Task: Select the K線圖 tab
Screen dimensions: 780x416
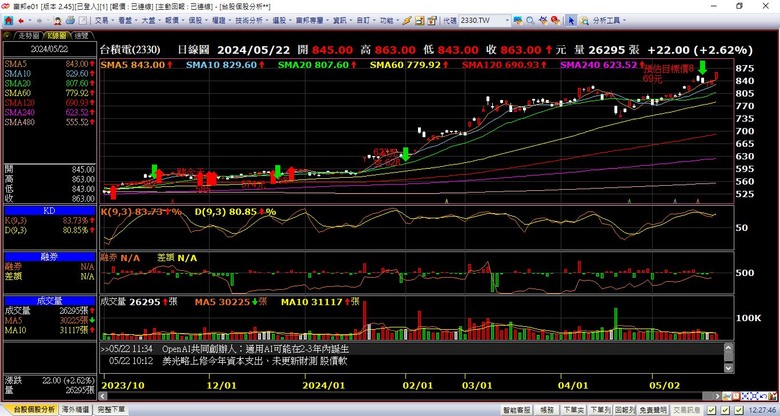Action: (56, 35)
